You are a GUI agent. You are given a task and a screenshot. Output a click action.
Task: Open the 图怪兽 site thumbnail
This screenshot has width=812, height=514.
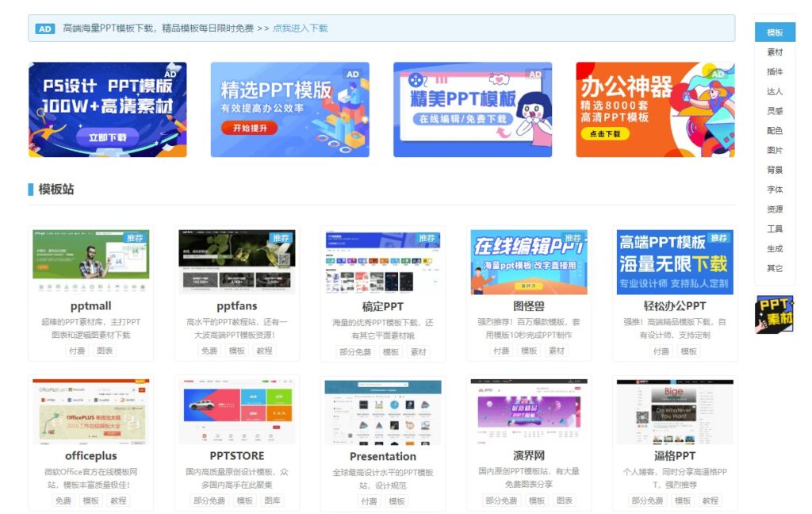pos(529,263)
